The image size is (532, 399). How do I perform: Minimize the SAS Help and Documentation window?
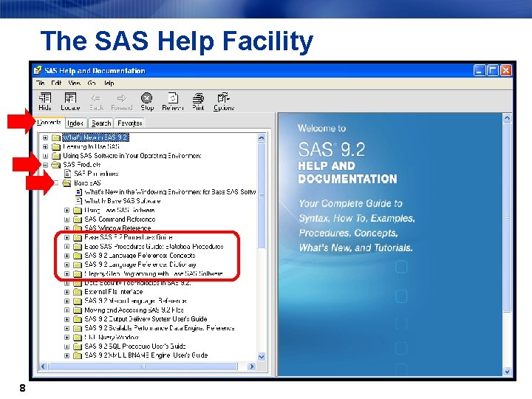click(480, 71)
